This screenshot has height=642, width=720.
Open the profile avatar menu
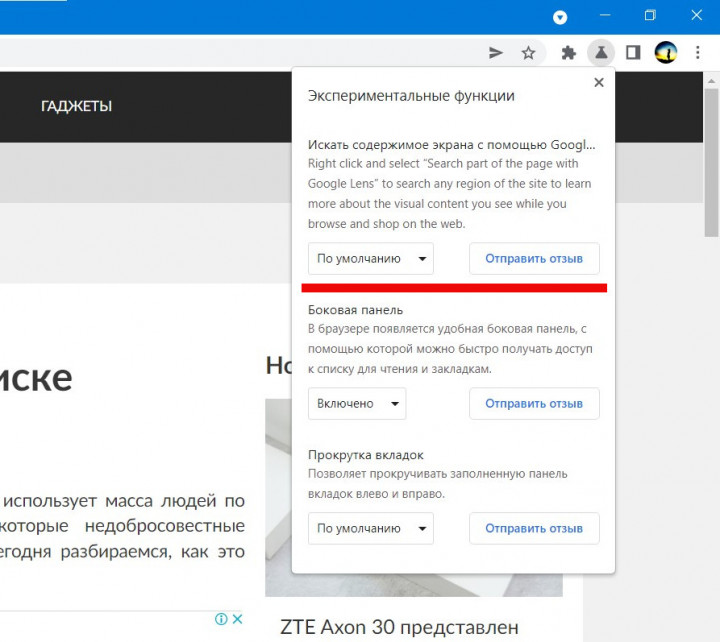[665, 52]
